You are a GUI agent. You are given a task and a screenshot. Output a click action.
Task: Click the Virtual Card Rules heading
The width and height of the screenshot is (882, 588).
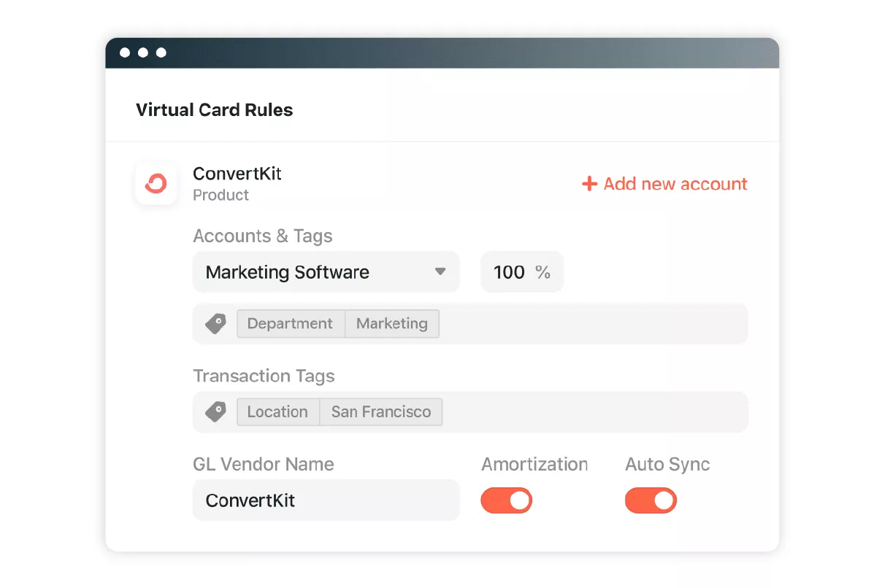(x=215, y=110)
